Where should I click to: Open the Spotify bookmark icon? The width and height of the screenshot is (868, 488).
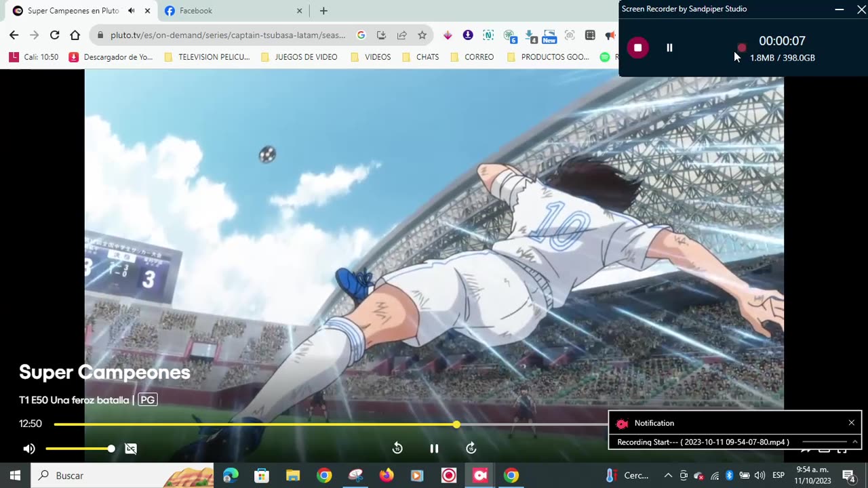605,57
